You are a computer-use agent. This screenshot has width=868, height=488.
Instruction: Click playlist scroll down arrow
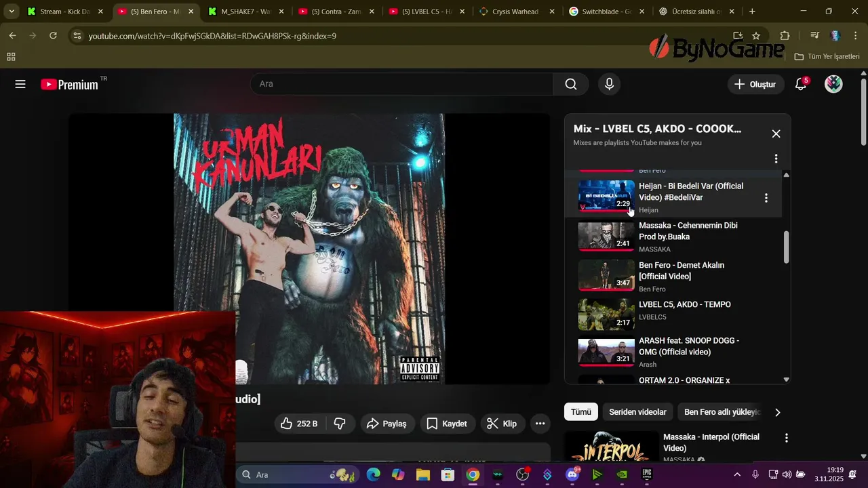point(786,380)
